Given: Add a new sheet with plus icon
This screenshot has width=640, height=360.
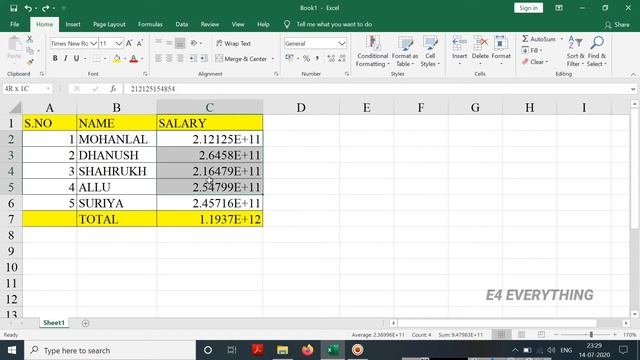Looking at the screenshot, I should [x=85, y=323].
